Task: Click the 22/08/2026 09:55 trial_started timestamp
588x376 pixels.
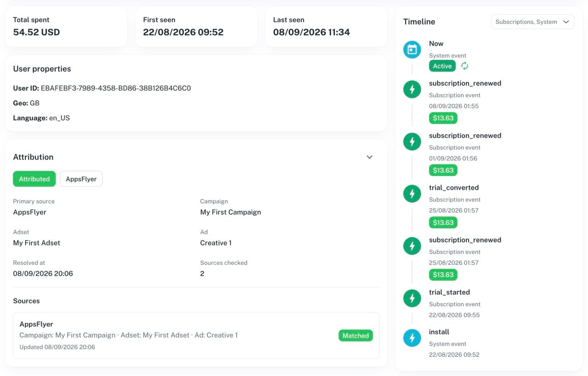Action: (x=454, y=315)
